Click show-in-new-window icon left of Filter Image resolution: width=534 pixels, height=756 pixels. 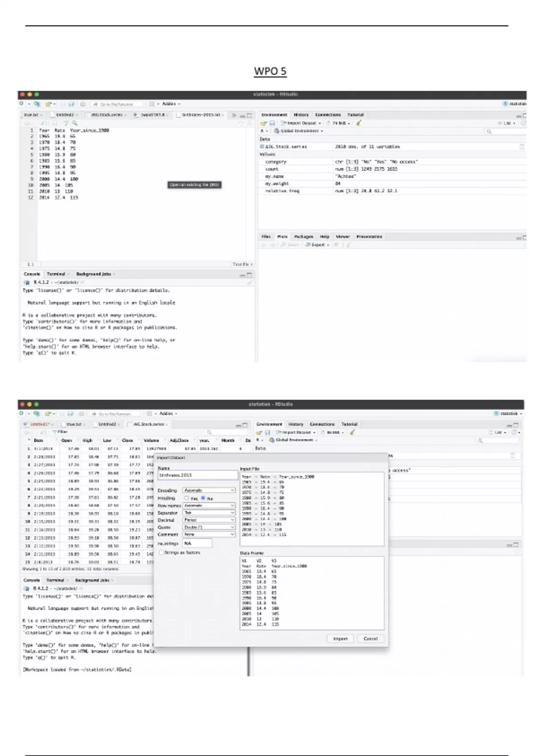(43, 432)
